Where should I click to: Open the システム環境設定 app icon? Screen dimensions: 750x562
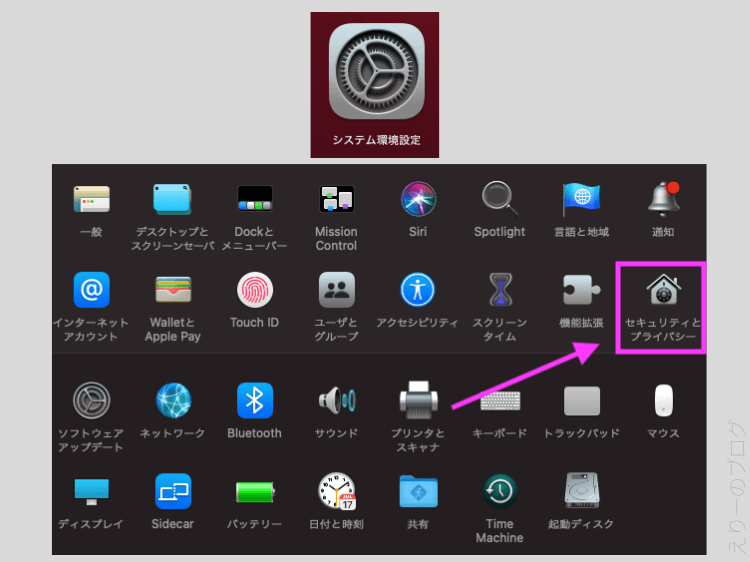pos(376,72)
